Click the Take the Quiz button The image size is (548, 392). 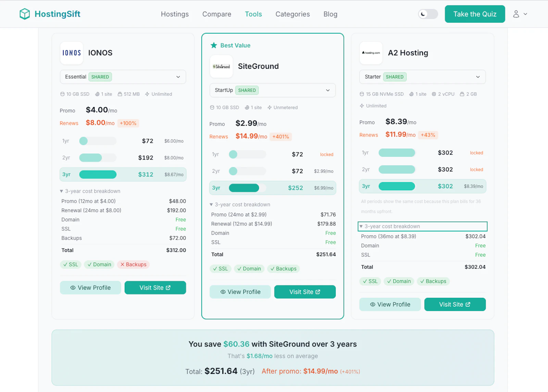click(x=475, y=14)
